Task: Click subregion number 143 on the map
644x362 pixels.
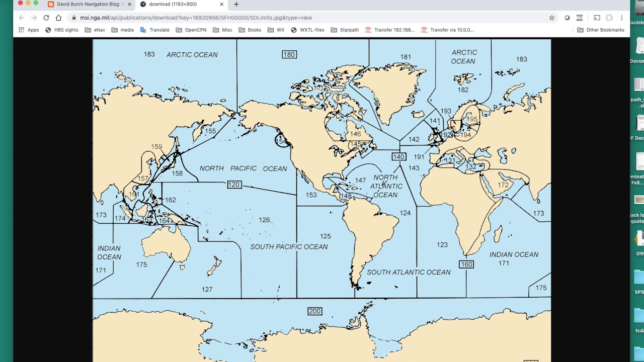Action: [x=414, y=168]
